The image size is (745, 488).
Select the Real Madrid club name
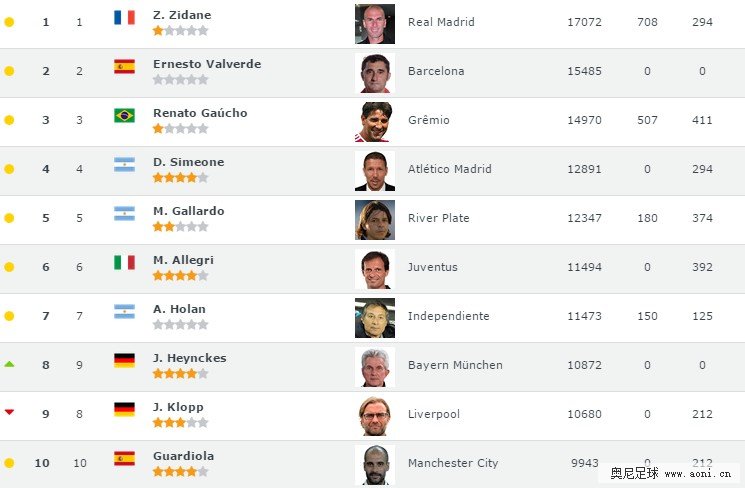pos(441,22)
